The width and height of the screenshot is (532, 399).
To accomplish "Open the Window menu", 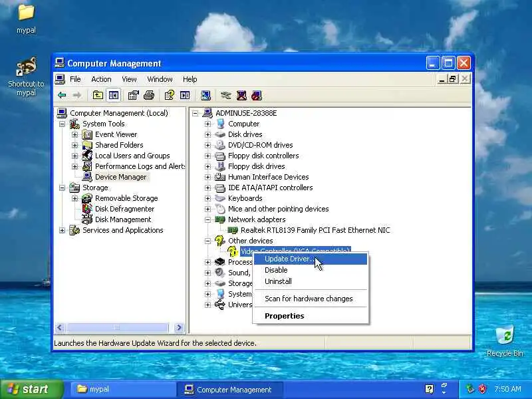I will pos(160,79).
